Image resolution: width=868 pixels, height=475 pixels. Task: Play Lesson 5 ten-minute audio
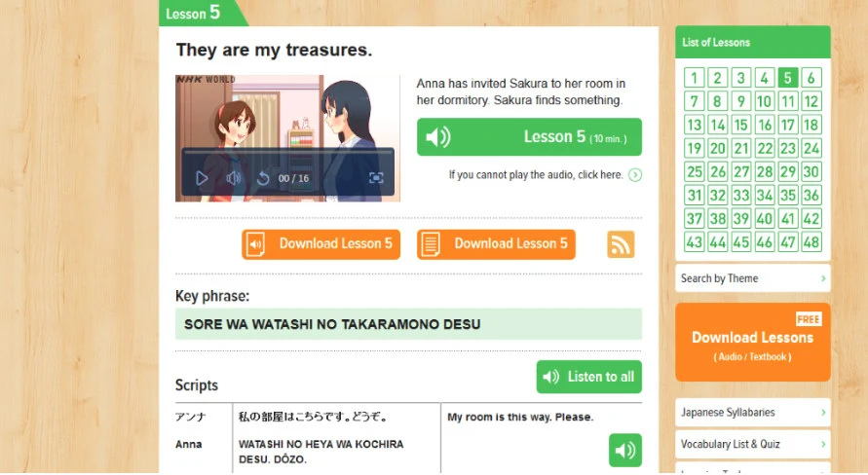point(529,136)
